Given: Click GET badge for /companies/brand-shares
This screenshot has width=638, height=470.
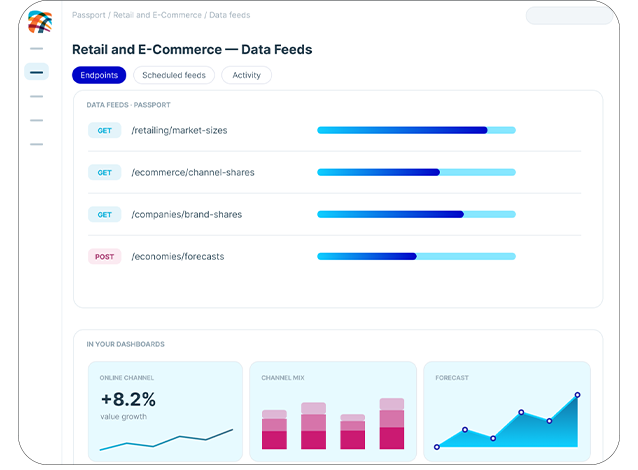Looking at the screenshot, I should 105,214.
